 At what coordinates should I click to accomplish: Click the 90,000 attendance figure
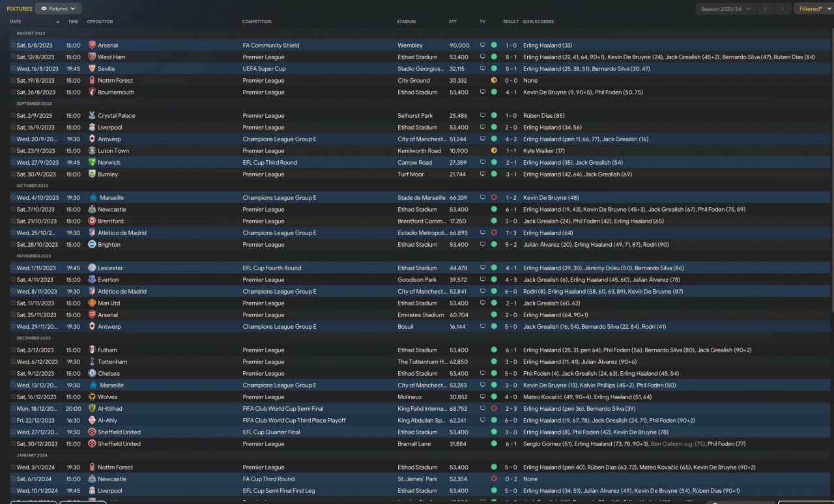pos(459,46)
